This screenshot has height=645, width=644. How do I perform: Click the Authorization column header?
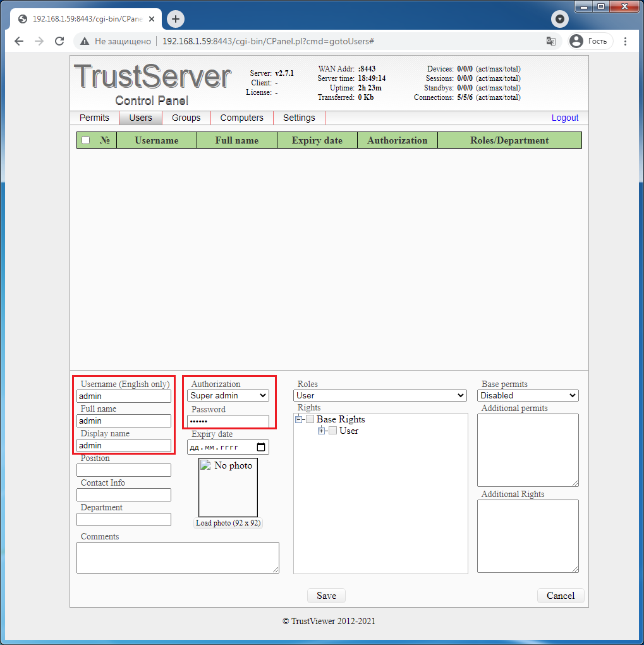[398, 140]
